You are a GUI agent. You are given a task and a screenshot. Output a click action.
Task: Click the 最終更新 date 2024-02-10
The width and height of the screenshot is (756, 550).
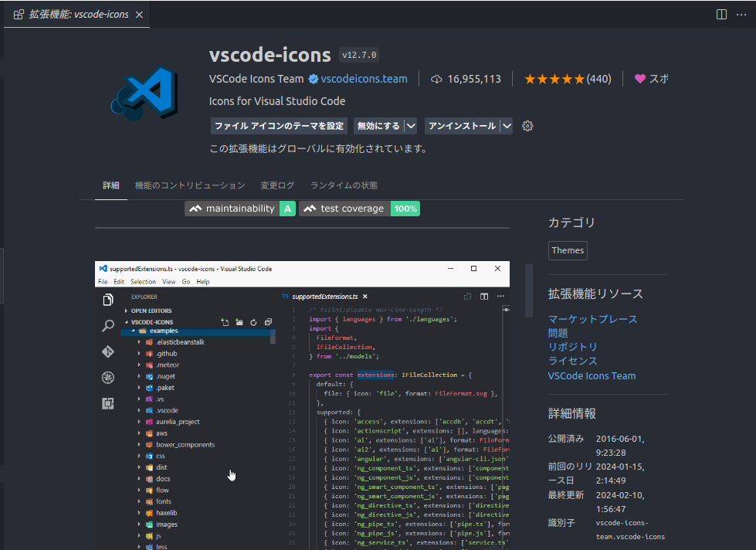[x=620, y=502]
